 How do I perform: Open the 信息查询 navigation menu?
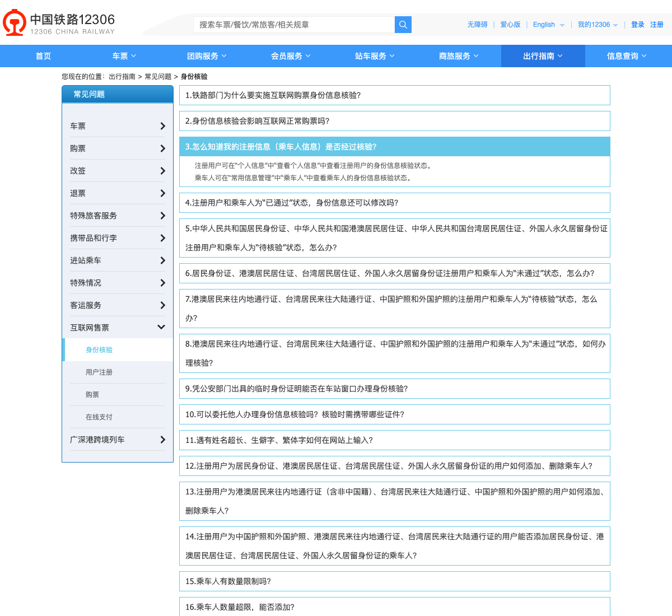click(627, 56)
